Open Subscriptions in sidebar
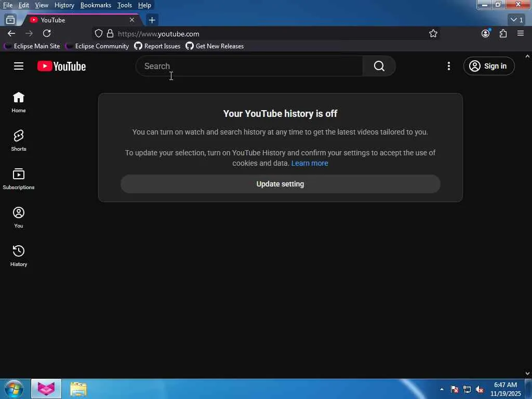The height and width of the screenshot is (399, 532). (x=19, y=179)
